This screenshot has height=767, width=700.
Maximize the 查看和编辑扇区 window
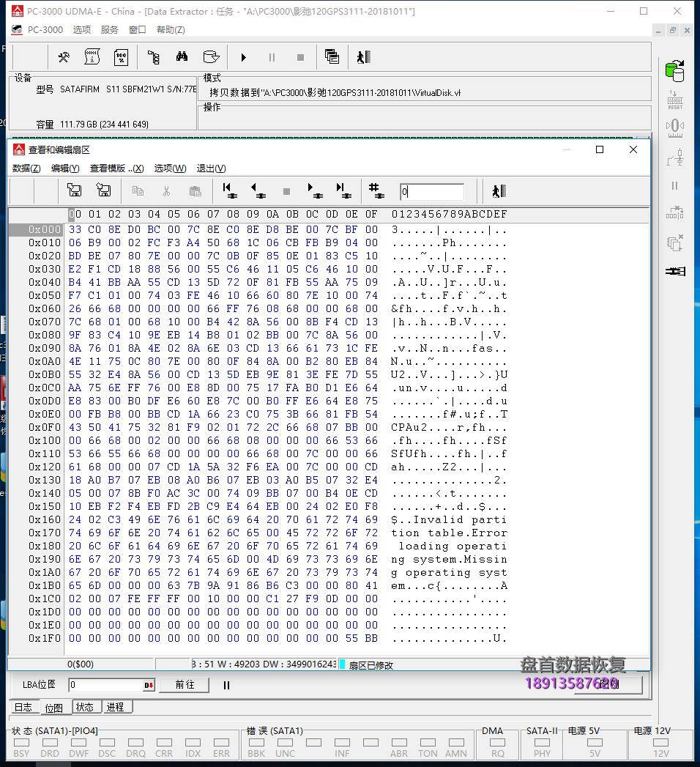[x=600, y=149]
